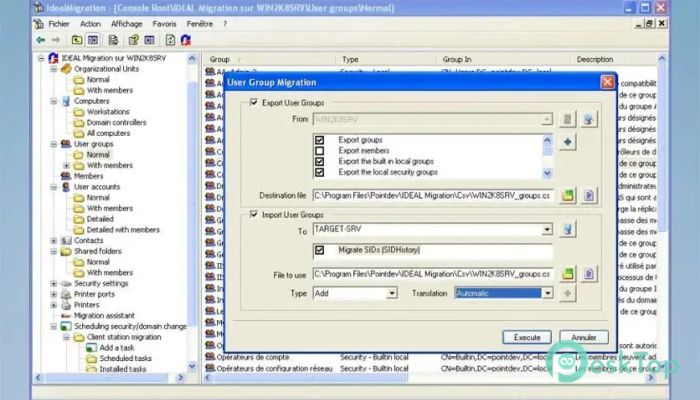Toggle the Import User Groups checkbox
Image resolution: width=700 pixels, height=400 pixels.
click(x=254, y=215)
